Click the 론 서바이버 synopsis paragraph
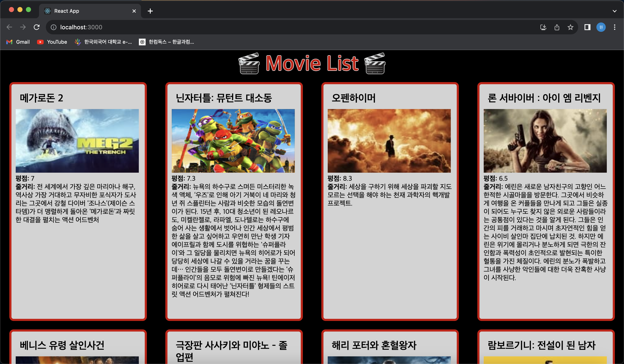Image resolution: width=624 pixels, height=364 pixels. (x=545, y=232)
